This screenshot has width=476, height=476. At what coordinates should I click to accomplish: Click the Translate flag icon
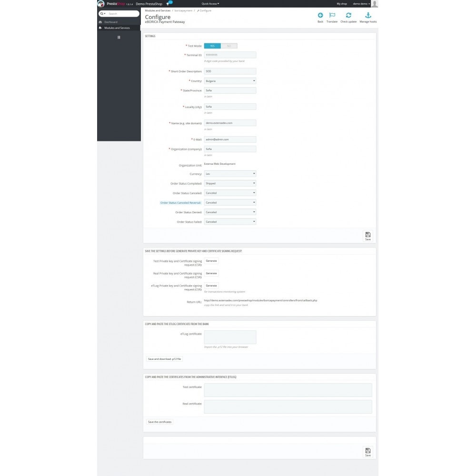[x=332, y=15]
